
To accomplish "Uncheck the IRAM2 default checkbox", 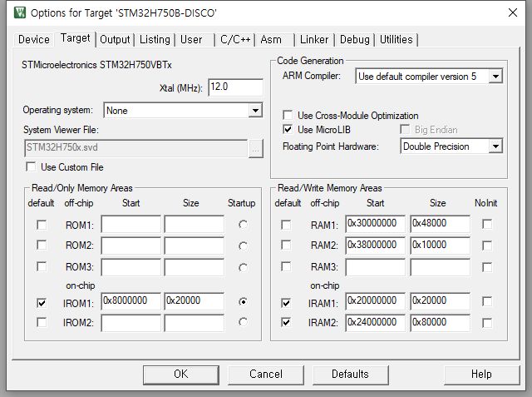I will 286,322.
